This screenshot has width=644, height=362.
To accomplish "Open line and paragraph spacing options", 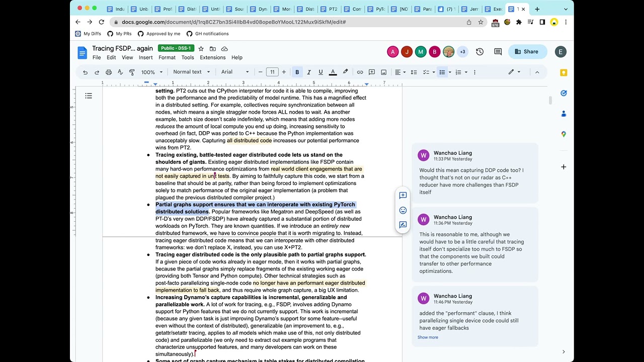I will point(414,72).
